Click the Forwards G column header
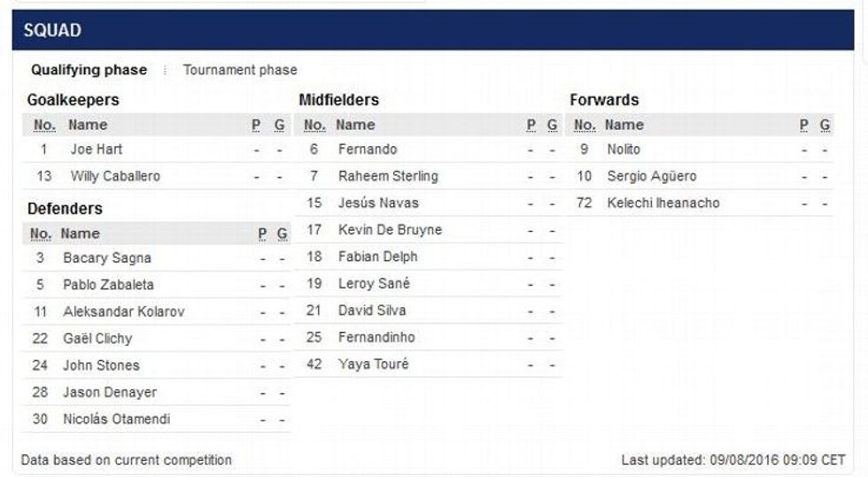Image resolution: width=868 pixels, height=477 pixels. pos(825,126)
